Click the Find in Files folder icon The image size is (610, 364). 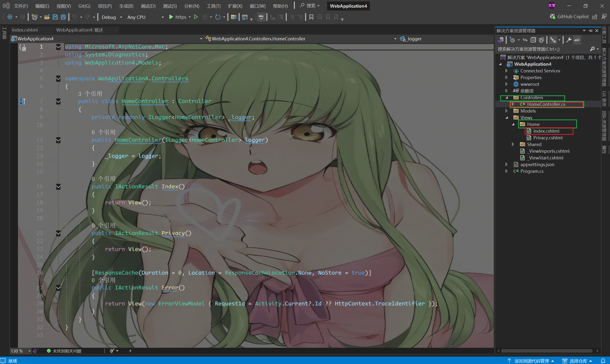(x=234, y=17)
